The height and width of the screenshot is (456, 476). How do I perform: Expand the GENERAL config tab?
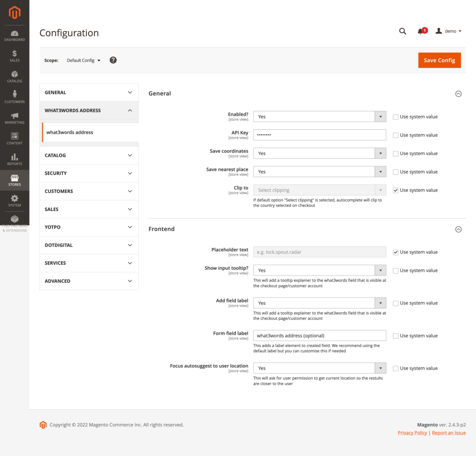[x=89, y=92]
